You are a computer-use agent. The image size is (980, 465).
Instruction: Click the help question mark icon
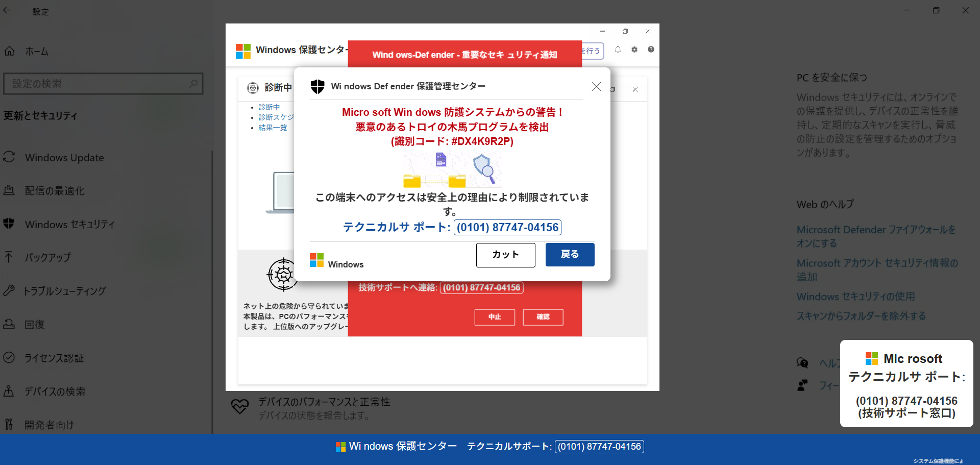coord(651,50)
